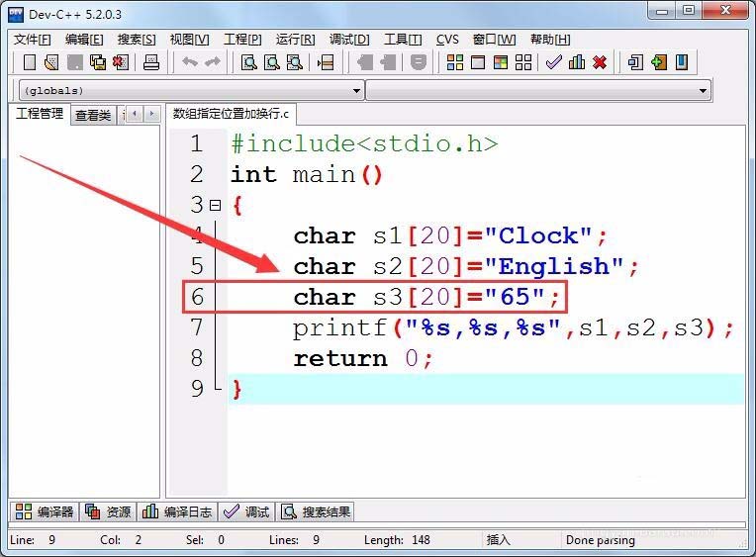Click the Go to line icon

(326, 62)
